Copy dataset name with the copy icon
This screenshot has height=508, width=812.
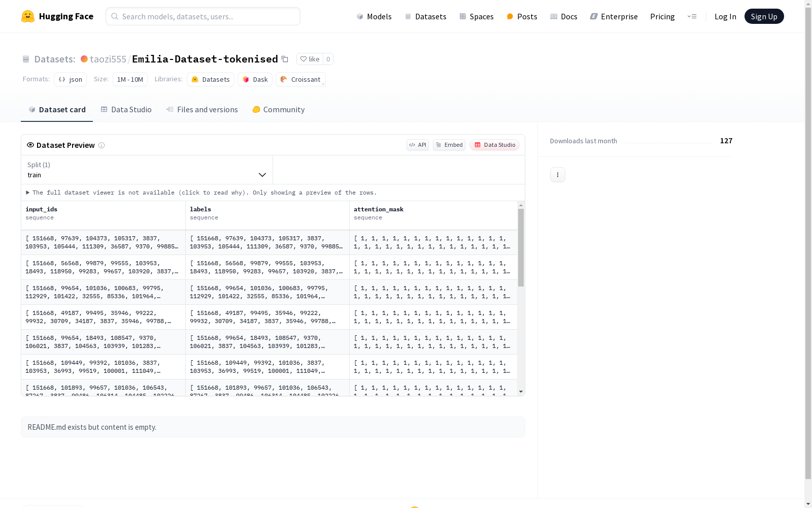[x=285, y=59]
